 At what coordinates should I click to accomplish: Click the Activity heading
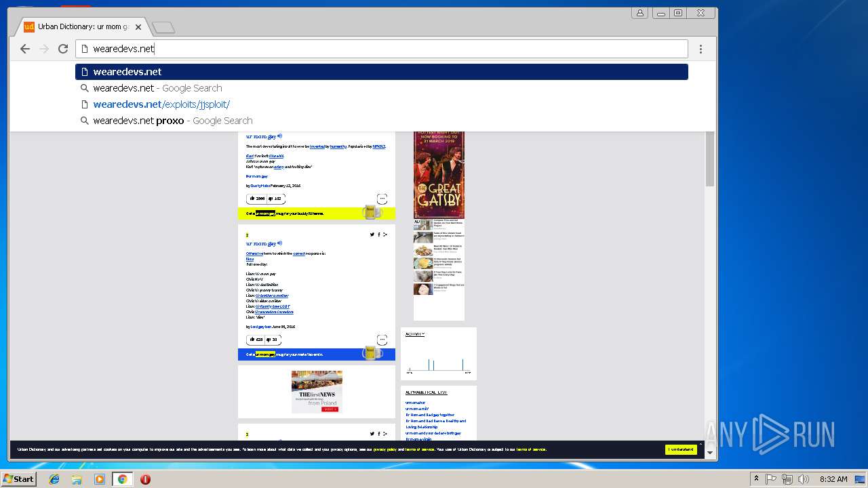414,334
